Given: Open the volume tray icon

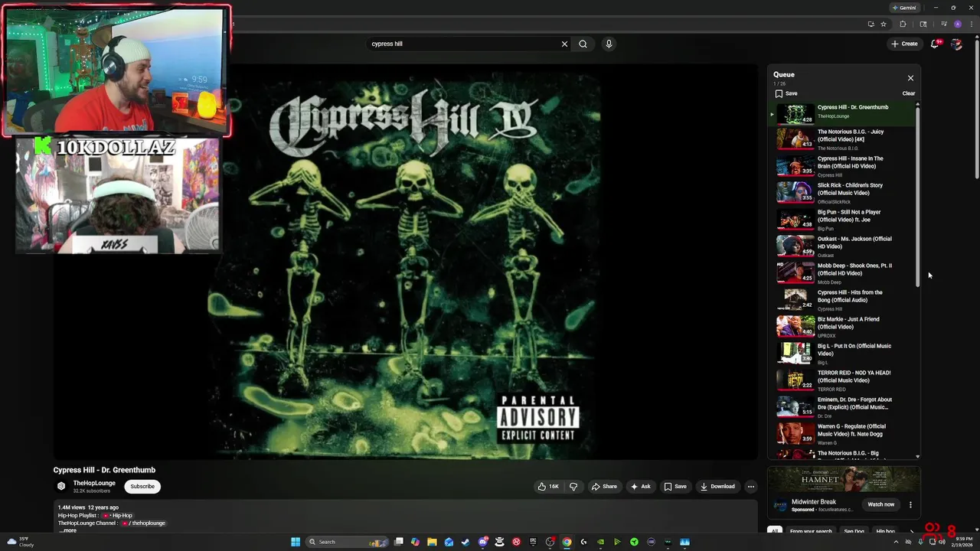Looking at the screenshot, I should coord(942,542).
